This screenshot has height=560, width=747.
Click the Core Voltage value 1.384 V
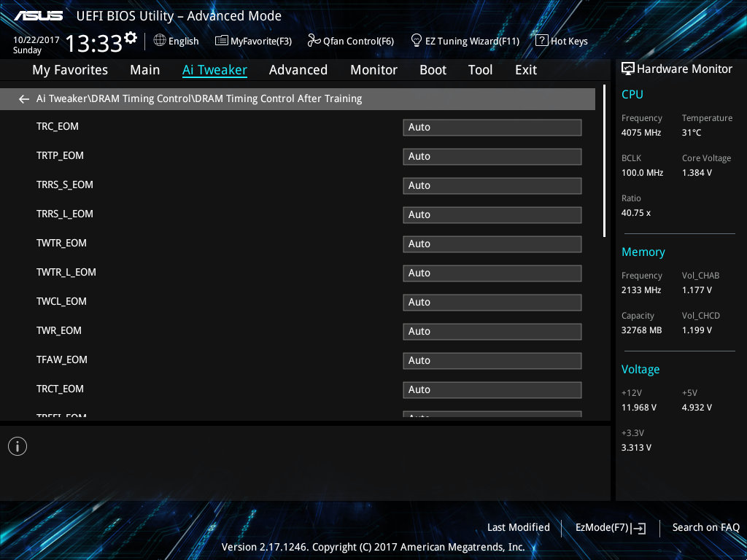pos(697,173)
